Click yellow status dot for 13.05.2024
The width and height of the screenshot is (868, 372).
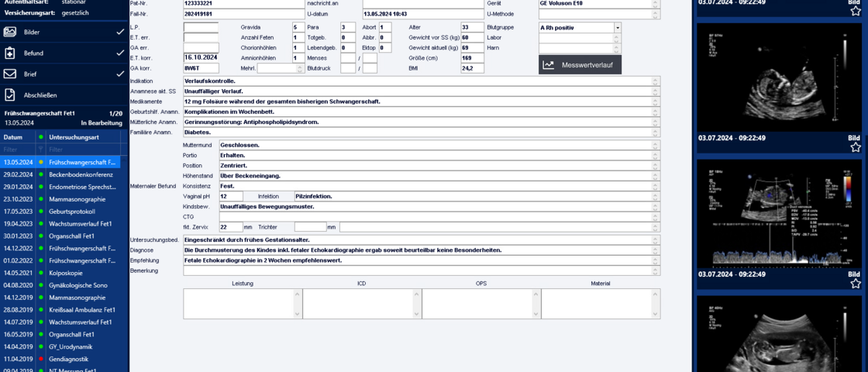pyautogui.click(x=40, y=162)
